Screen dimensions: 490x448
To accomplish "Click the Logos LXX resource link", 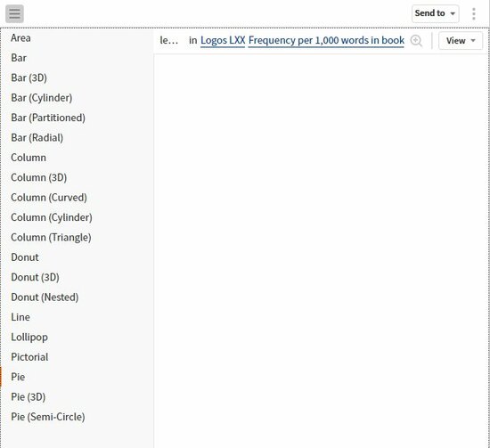I will [223, 41].
